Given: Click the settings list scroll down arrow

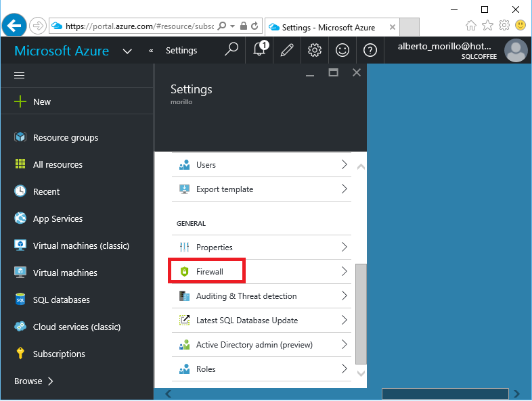Looking at the screenshot, I should click(361, 373).
